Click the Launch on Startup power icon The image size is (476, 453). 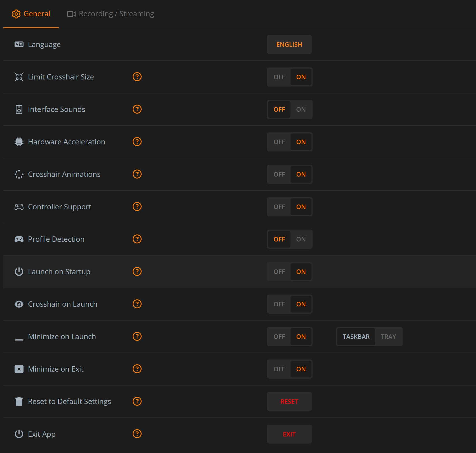tap(19, 271)
